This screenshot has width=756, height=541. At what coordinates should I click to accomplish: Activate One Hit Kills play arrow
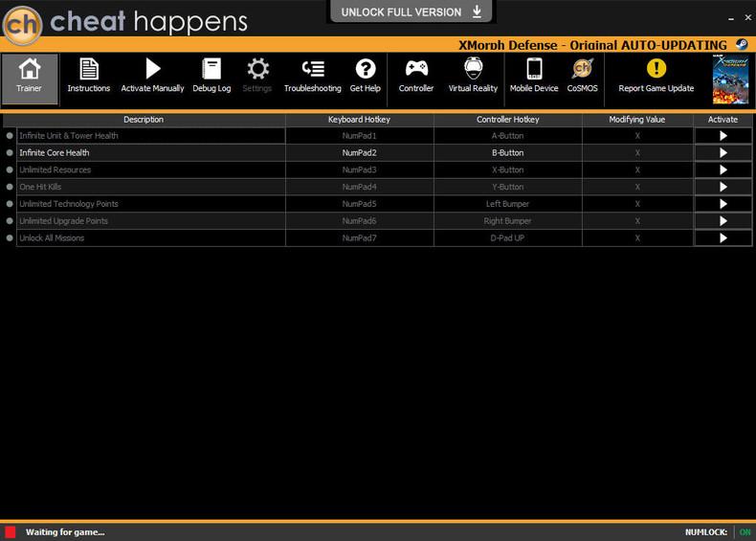(723, 187)
